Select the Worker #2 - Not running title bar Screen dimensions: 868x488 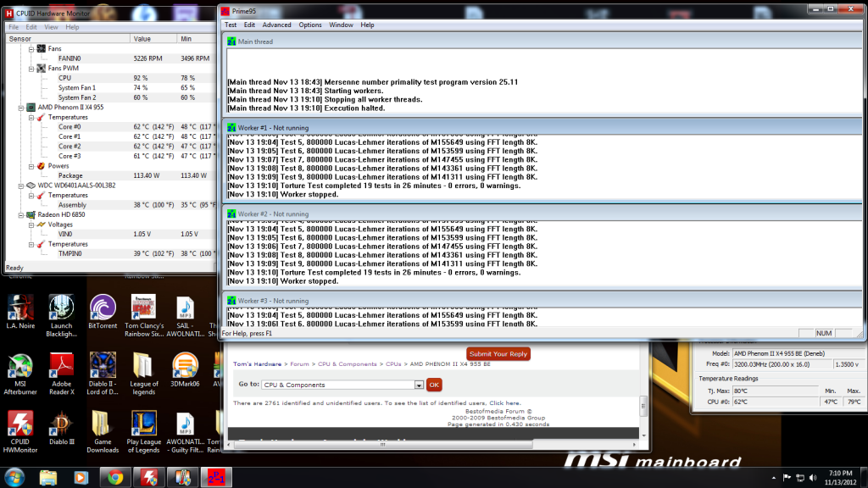pyautogui.click(x=542, y=214)
